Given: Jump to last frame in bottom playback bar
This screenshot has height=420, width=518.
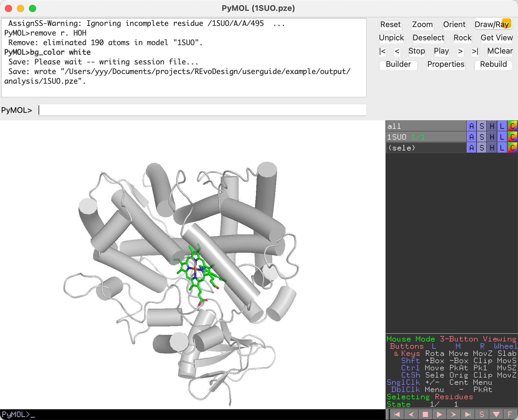Looking at the screenshot, I should point(468,414).
